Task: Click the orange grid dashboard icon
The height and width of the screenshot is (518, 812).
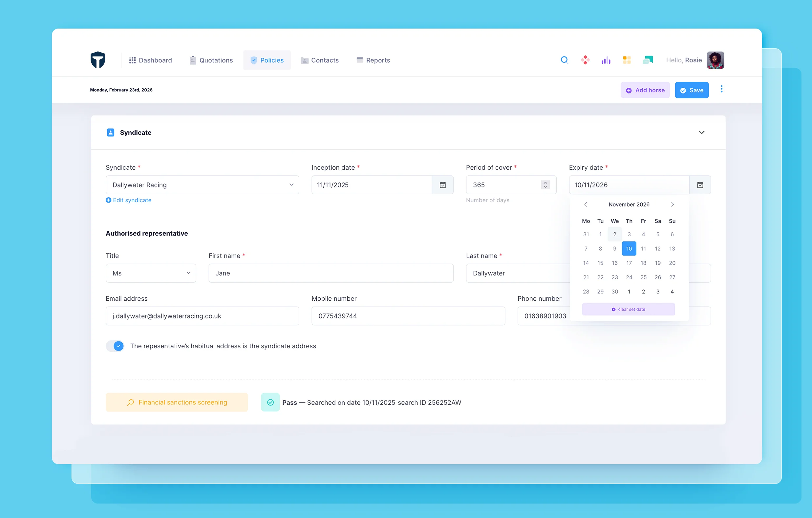Action: 627,60
